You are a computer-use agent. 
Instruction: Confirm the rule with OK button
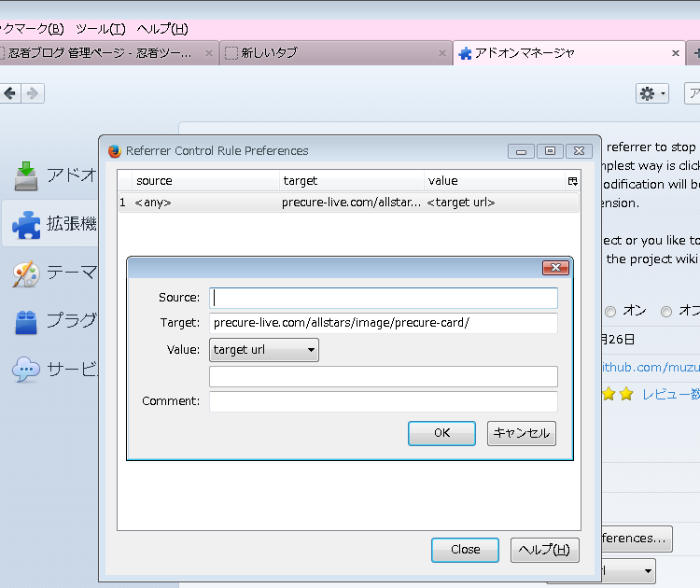tap(441, 433)
